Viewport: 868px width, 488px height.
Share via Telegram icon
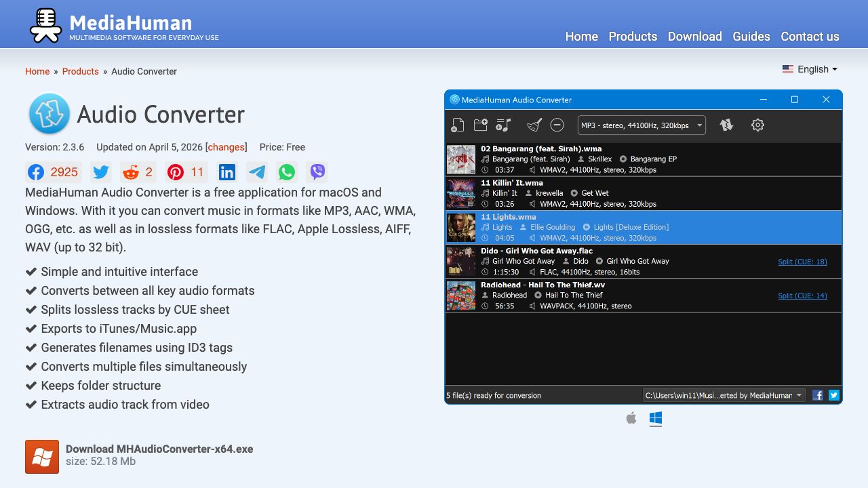point(257,172)
